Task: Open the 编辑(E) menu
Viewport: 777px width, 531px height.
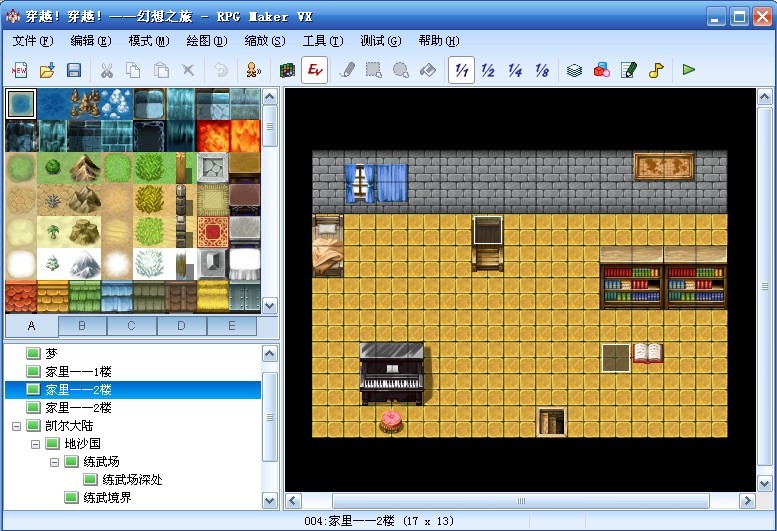Action: [x=91, y=41]
